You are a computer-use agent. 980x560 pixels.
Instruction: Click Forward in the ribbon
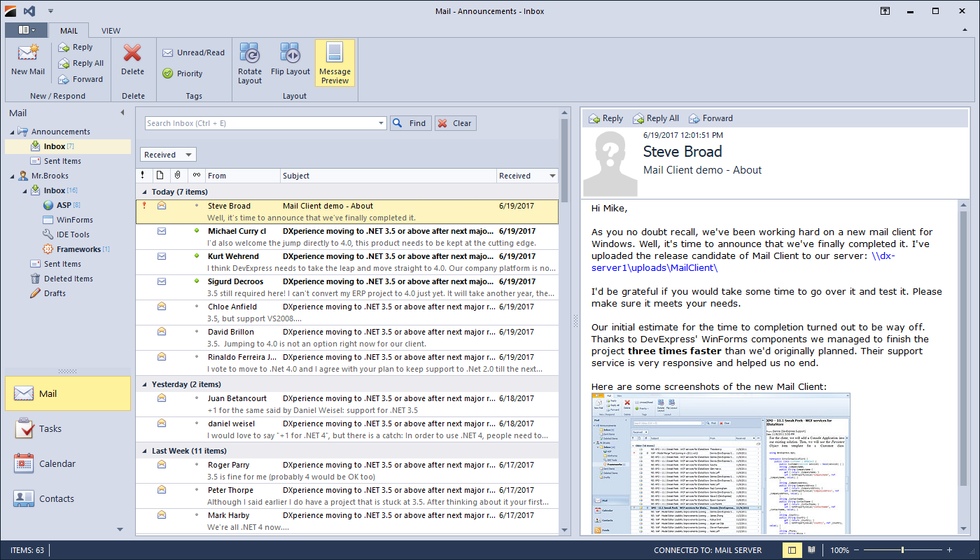[x=80, y=79]
